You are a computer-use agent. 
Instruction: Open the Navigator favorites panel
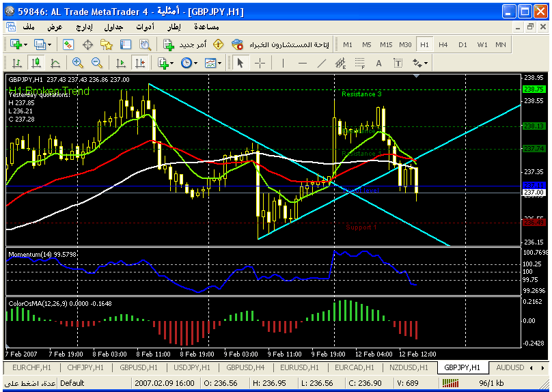pyautogui.click(x=107, y=44)
